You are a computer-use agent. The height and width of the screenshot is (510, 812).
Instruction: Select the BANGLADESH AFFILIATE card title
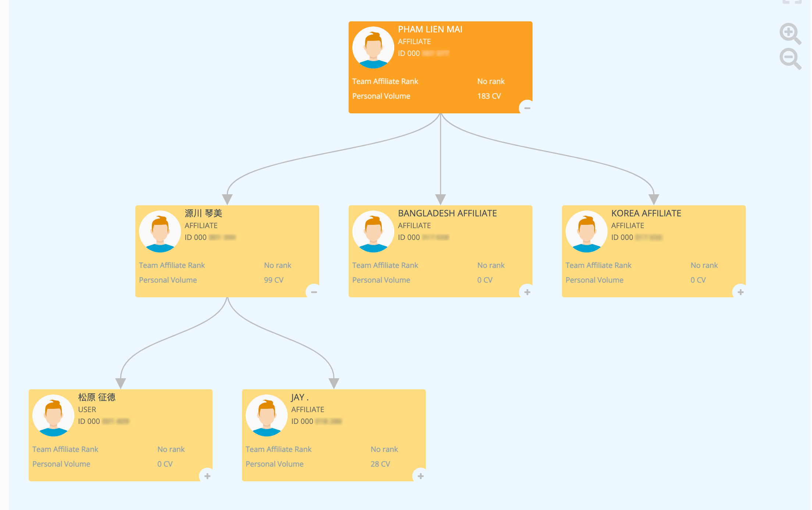point(447,213)
